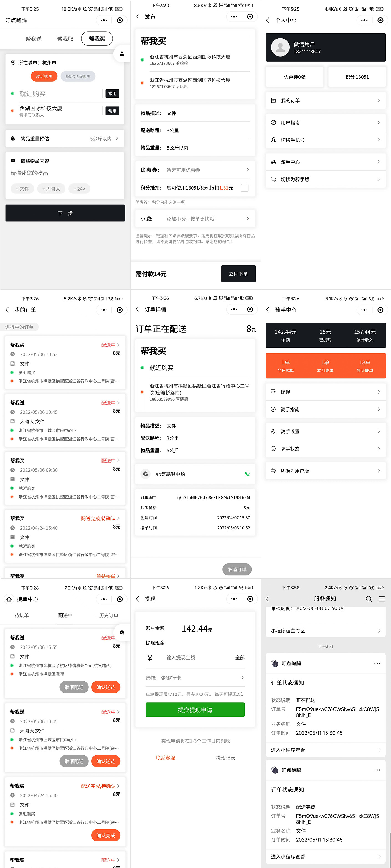391x868 pixels.
Task: Tap the search icon in 服务通知
Action: coord(369,599)
